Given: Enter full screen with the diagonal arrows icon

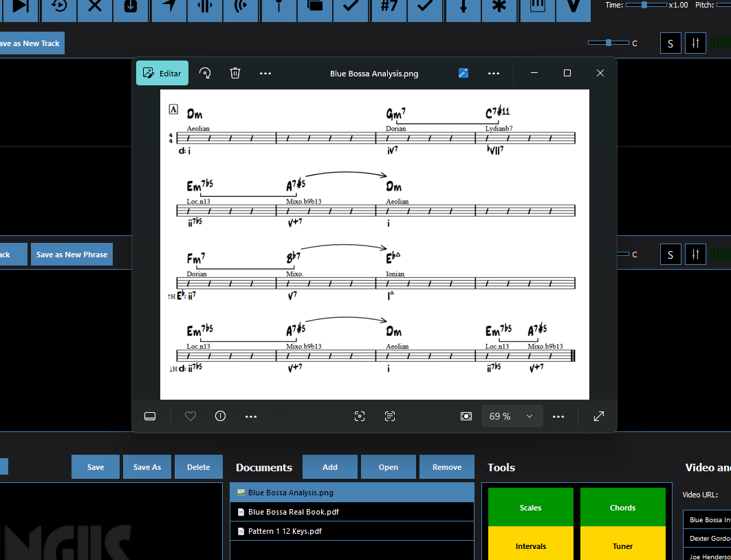Looking at the screenshot, I should [x=599, y=416].
